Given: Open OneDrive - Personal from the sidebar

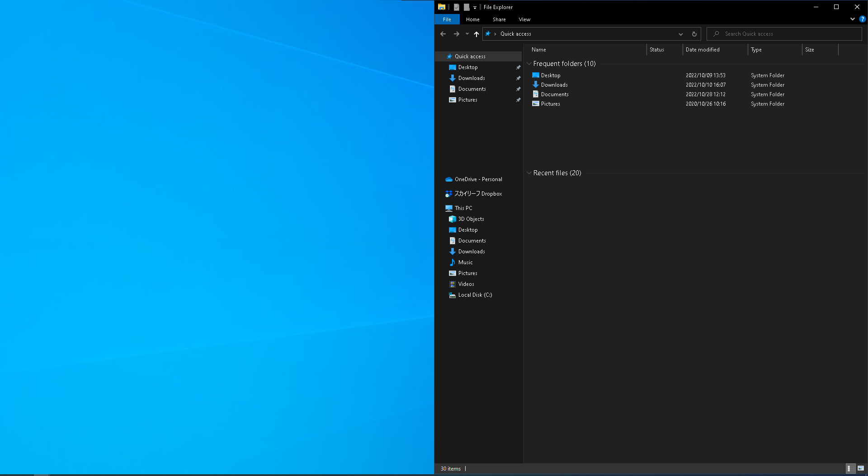Looking at the screenshot, I should [478, 179].
